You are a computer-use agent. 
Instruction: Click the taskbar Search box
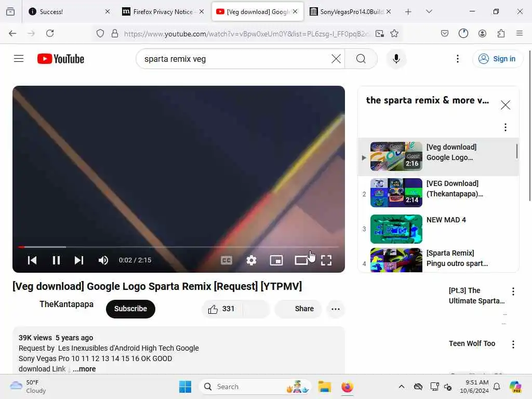255,387
